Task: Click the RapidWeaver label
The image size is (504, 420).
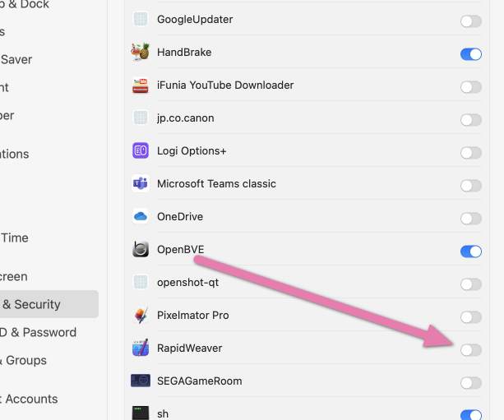Action: (x=189, y=348)
